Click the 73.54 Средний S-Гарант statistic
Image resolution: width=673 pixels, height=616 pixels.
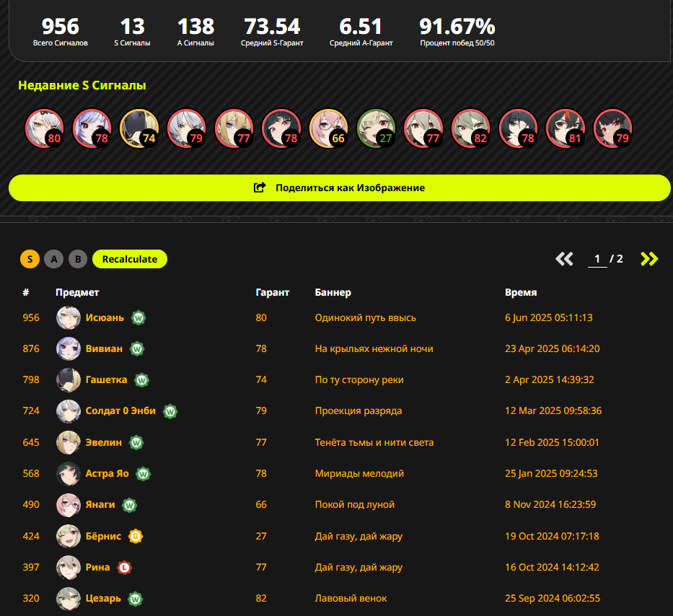click(272, 32)
